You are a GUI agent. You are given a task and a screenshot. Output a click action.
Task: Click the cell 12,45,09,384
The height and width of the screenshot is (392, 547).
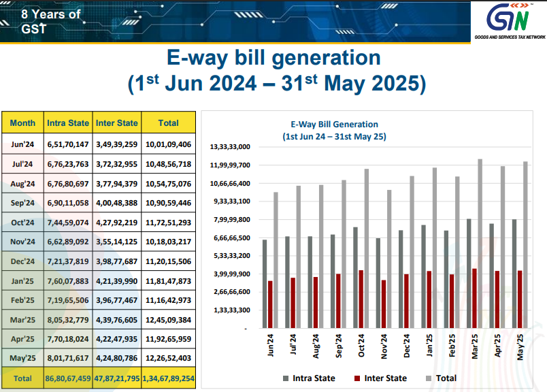(x=169, y=320)
